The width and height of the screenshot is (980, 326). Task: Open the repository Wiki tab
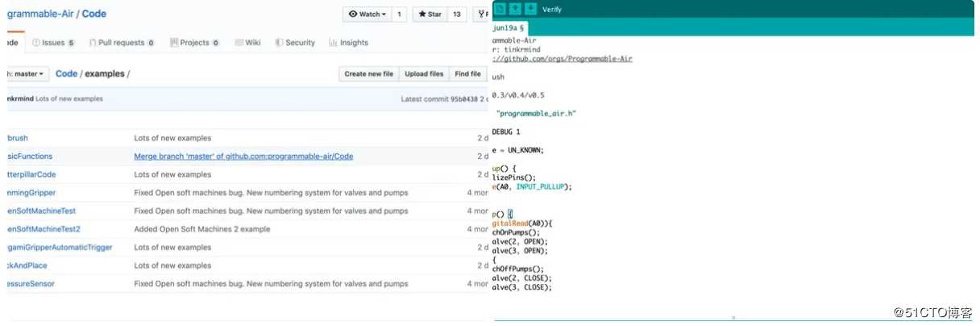pos(247,43)
